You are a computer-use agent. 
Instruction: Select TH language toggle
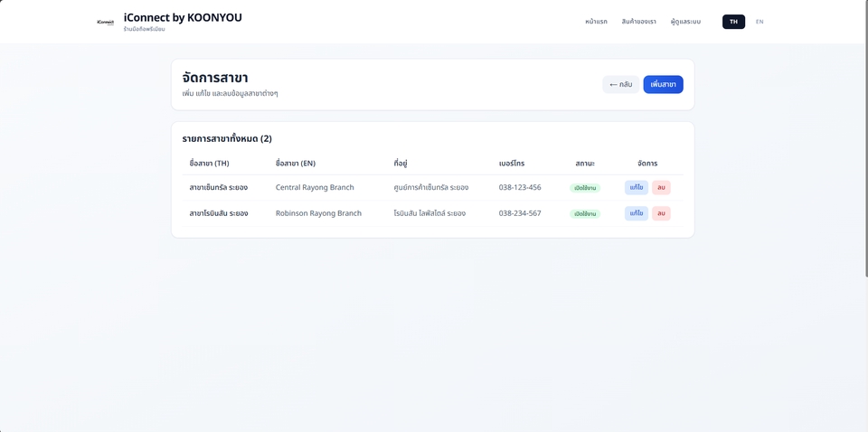(733, 22)
